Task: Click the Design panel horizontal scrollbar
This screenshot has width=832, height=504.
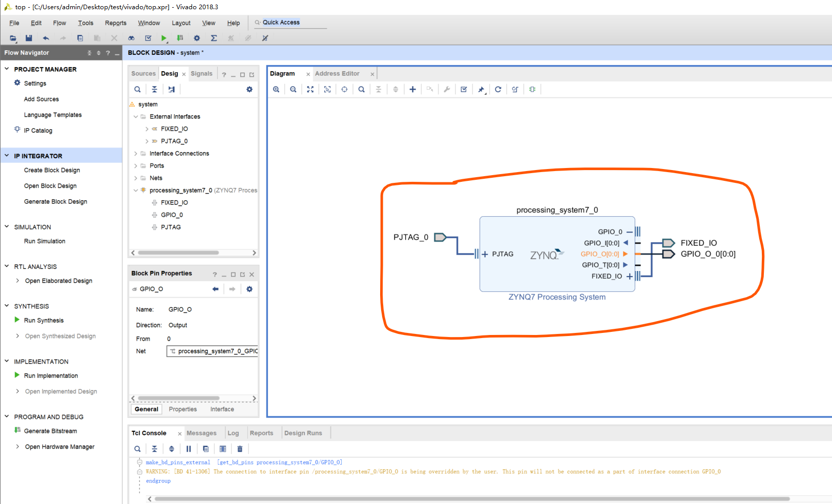Action: point(178,253)
